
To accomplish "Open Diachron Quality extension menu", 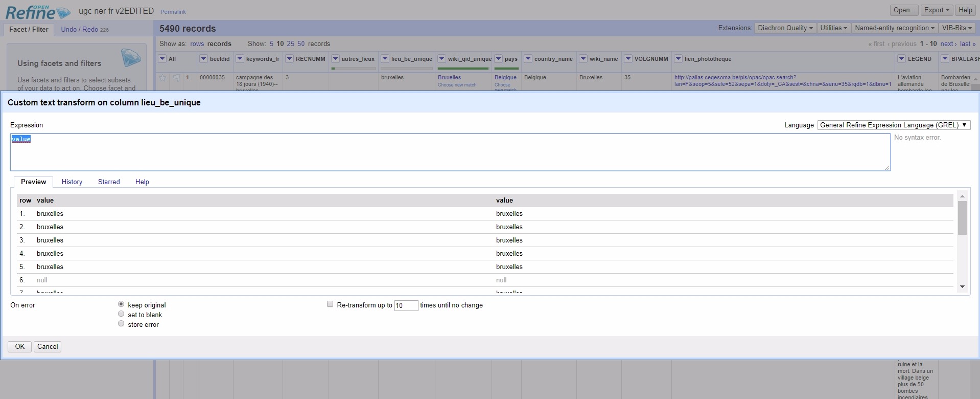I will pyautogui.click(x=785, y=28).
